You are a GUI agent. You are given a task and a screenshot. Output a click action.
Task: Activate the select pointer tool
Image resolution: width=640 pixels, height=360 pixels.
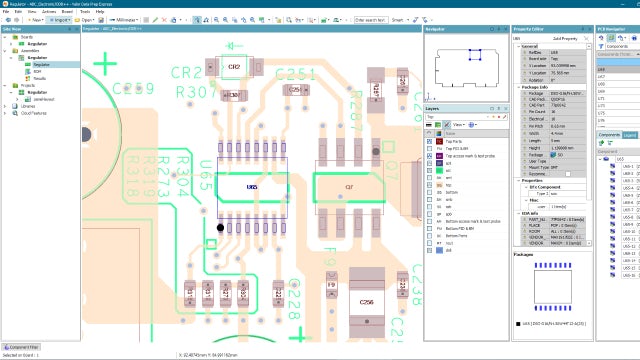pyautogui.click(x=197, y=20)
